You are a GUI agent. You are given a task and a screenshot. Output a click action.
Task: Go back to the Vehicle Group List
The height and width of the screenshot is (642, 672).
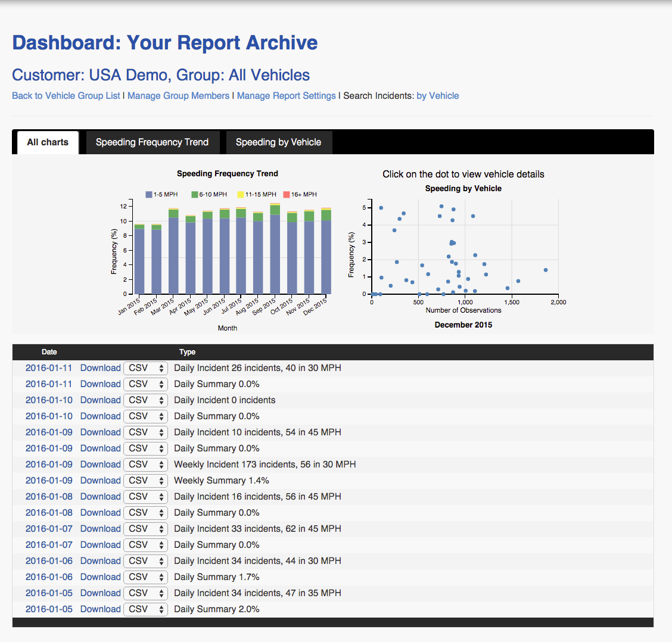coord(66,96)
